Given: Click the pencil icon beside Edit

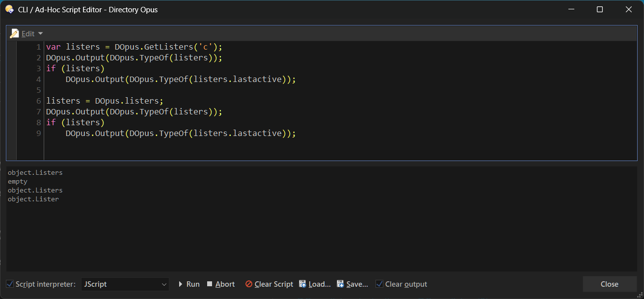Looking at the screenshot, I should pyautogui.click(x=14, y=33).
